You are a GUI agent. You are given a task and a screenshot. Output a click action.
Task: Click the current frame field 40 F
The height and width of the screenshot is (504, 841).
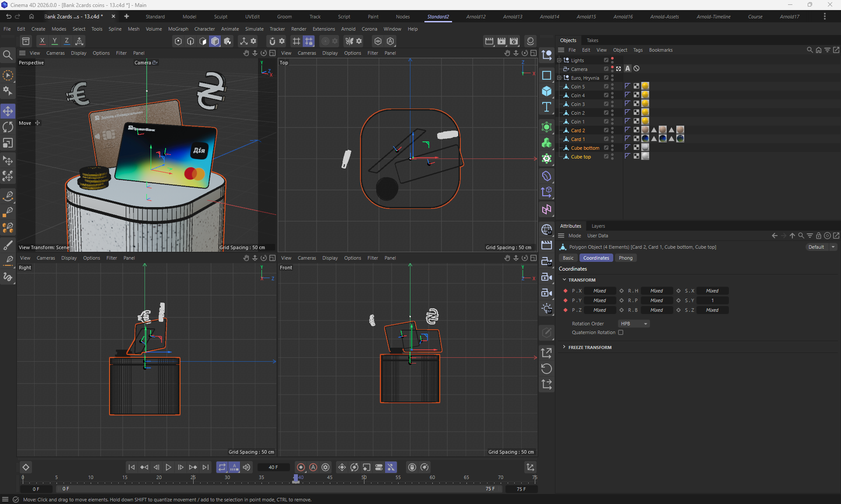(273, 467)
